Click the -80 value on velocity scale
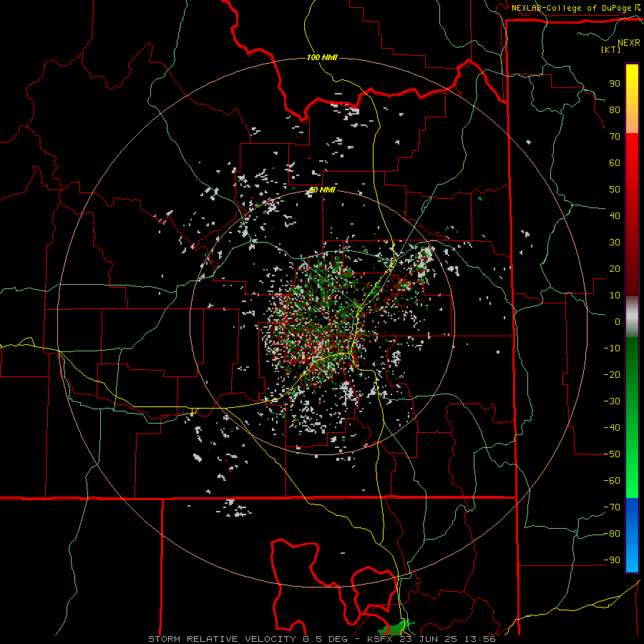 pyautogui.click(x=612, y=534)
